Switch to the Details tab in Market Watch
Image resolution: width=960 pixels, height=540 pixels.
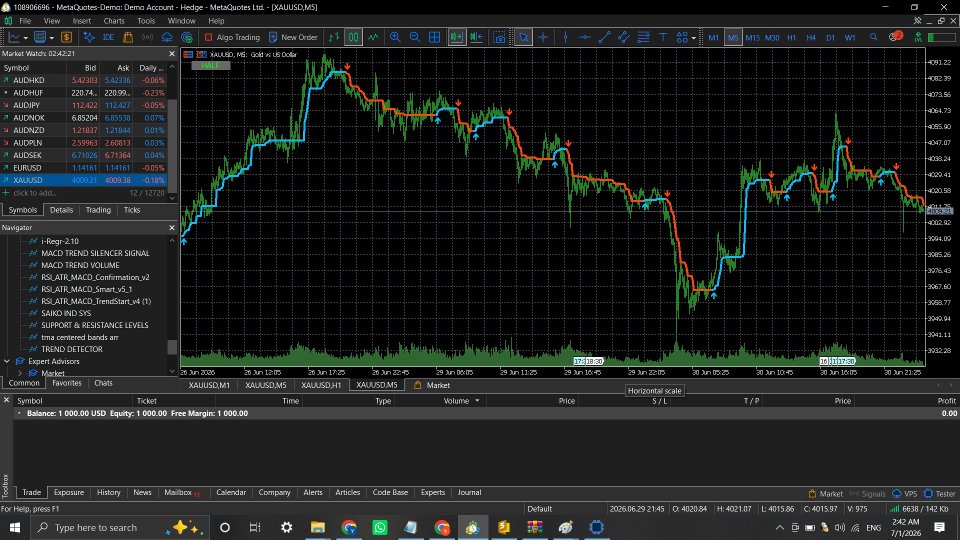(x=61, y=210)
